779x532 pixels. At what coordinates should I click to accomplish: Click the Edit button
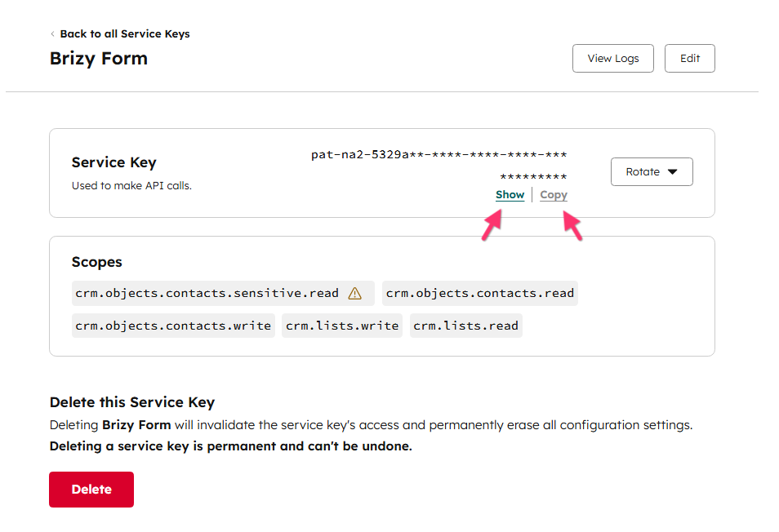tap(689, 59)
